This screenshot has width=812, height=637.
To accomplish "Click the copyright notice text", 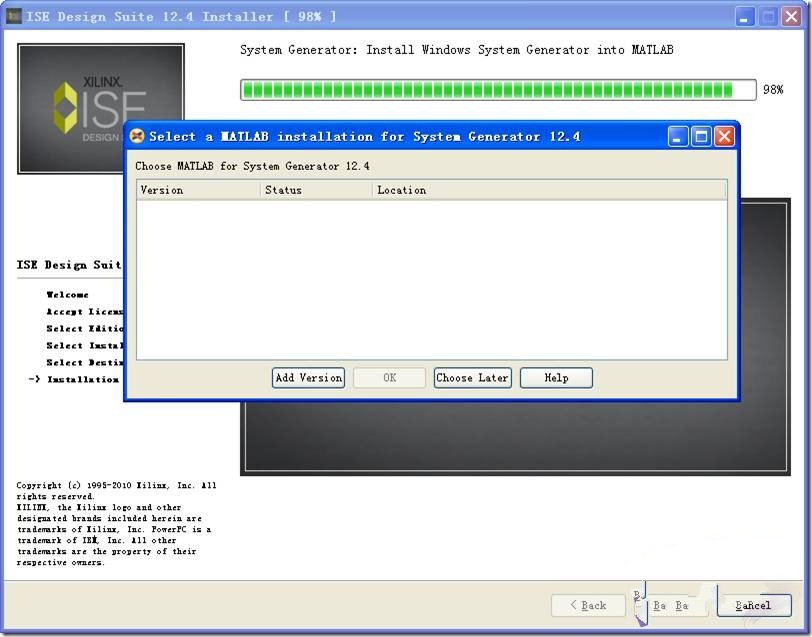I will 116,524.
